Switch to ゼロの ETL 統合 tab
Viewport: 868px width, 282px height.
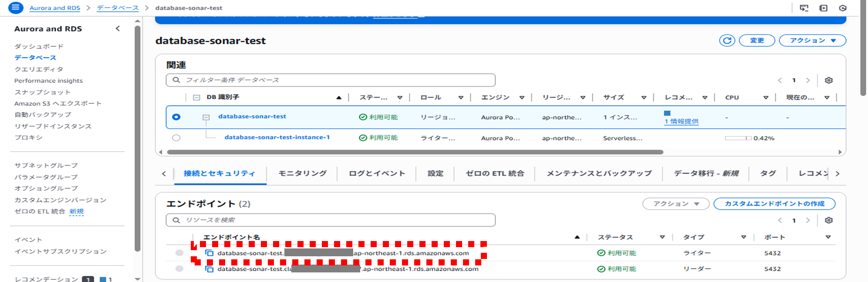[x=495, y=173]
